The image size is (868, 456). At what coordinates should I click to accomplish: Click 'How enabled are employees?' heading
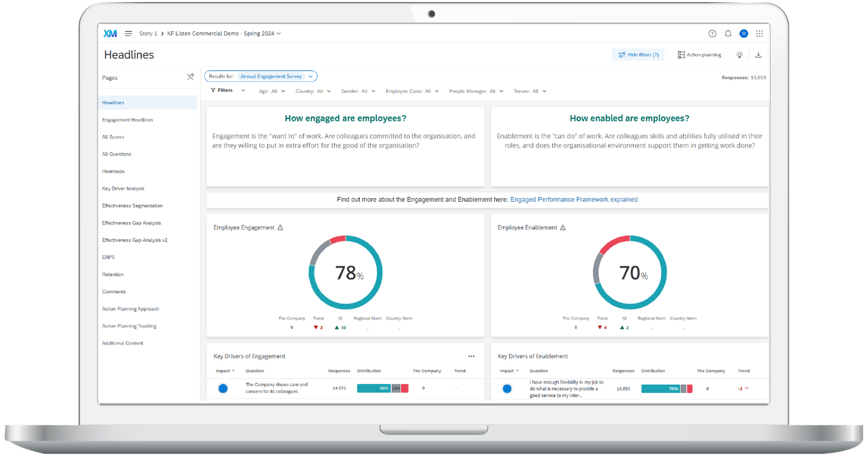629,118
